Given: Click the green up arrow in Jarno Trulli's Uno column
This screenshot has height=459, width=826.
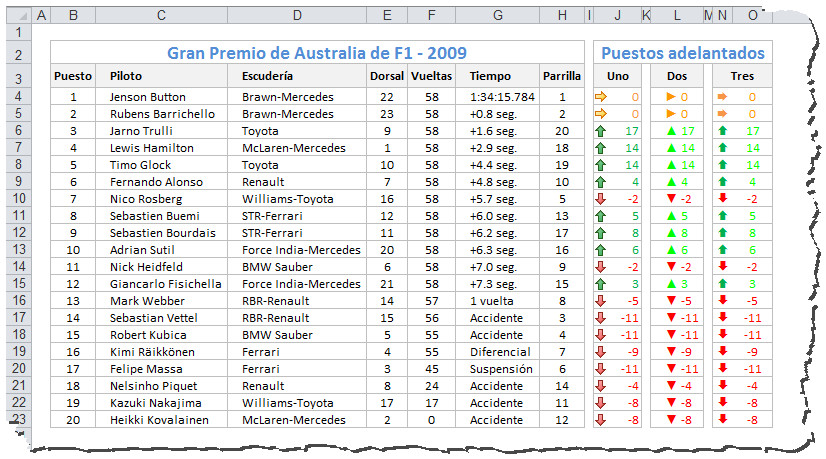Looking at the screenshot, I should click(602, 131).
